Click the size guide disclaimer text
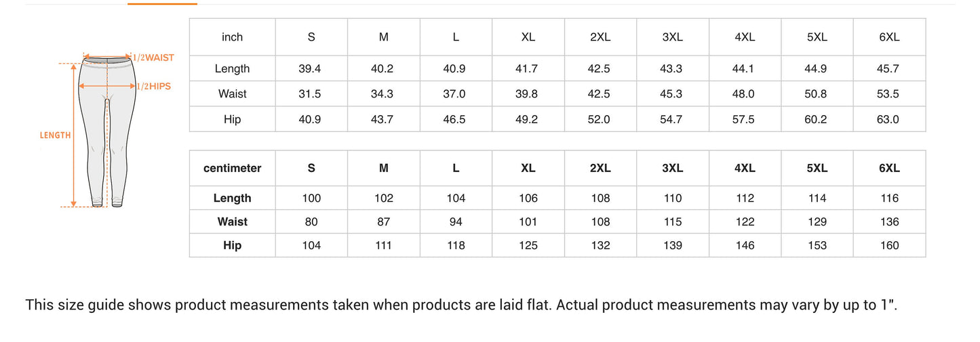This screenshot has height=342, width=980. tap(461, 305)
